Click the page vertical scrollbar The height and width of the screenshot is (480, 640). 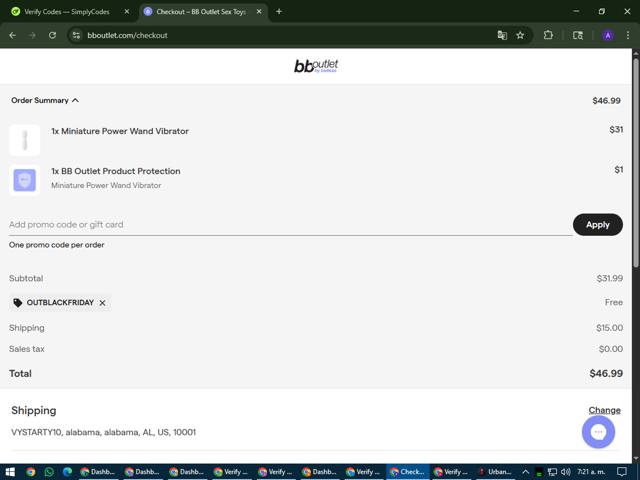[636, 163]
